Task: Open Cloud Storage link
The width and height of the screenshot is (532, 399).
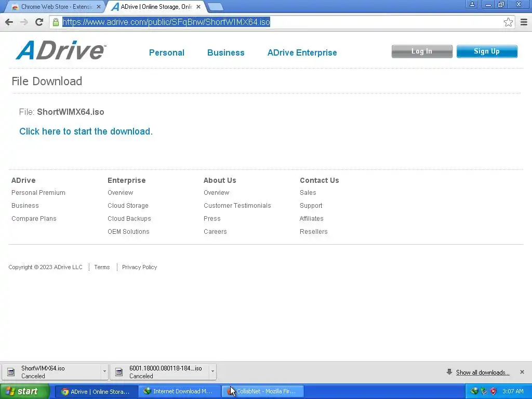Action: click(x=128, y=206)
